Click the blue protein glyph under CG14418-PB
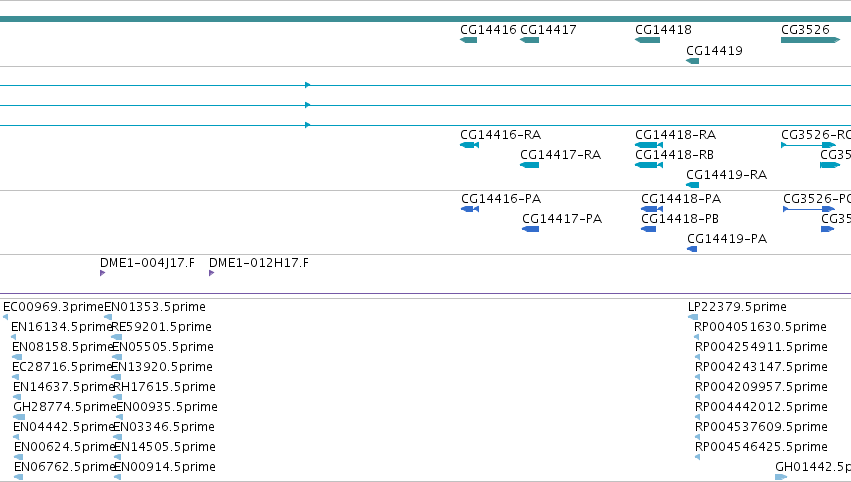 coord(649,229)
